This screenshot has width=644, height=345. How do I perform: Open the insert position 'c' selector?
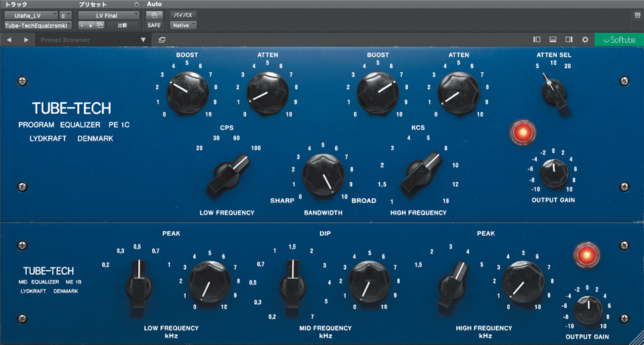pyautogui.click(x=65, y=15)
